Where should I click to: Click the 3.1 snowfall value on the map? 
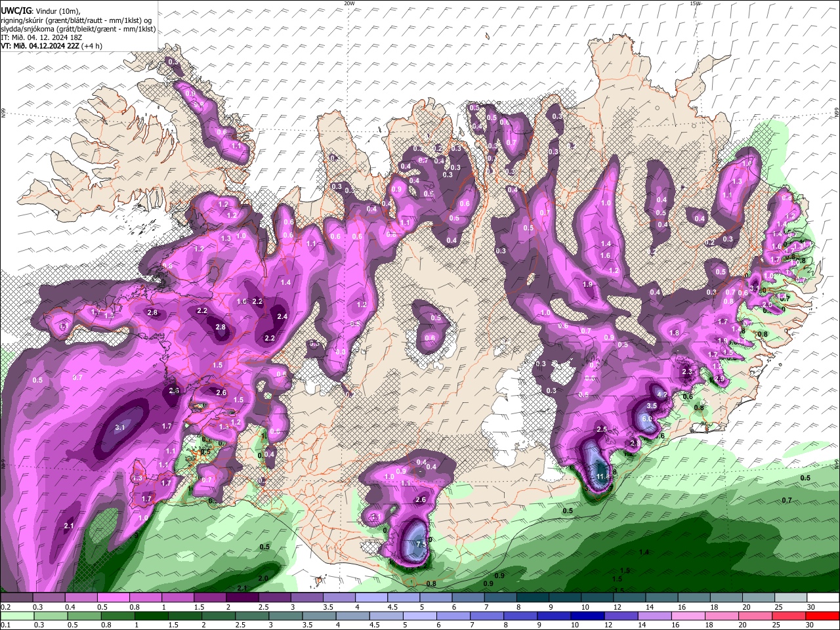(x=119, y=427)
